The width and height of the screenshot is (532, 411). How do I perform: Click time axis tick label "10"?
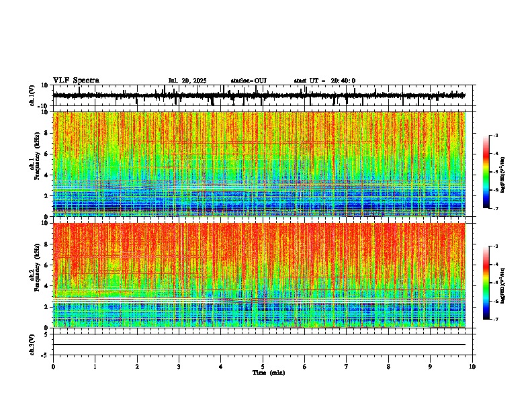[x=472, y=367]
